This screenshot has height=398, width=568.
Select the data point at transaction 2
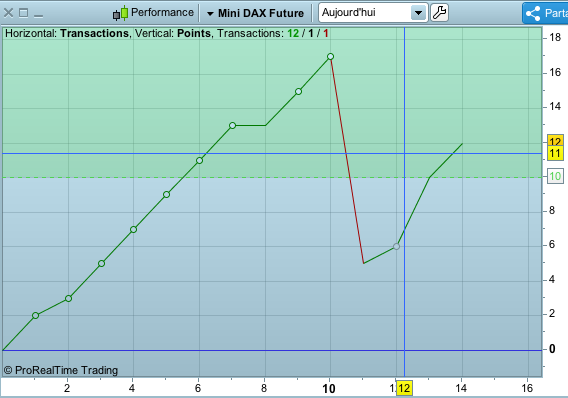[x=68, y=298]
